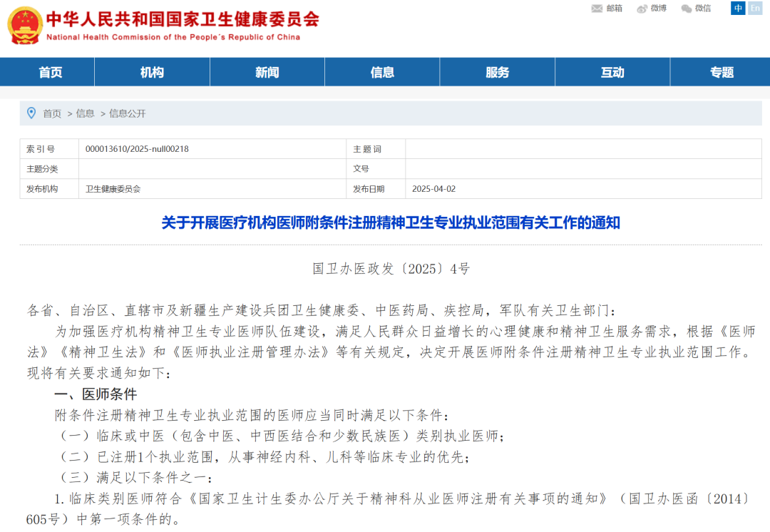Open the 信息 navigation menu
The image size is (770, 532).
coord(383,72)
